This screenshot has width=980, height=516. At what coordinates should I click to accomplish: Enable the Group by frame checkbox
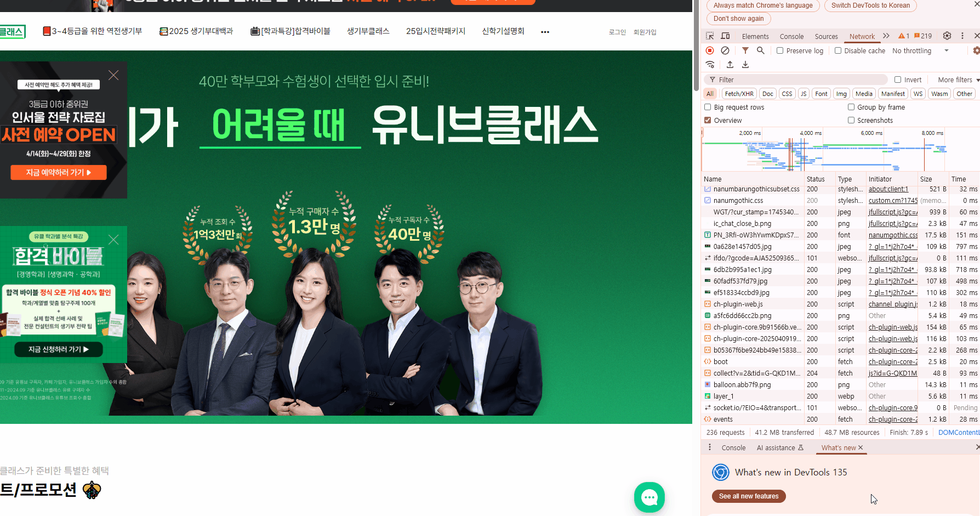tap(851, 107)
